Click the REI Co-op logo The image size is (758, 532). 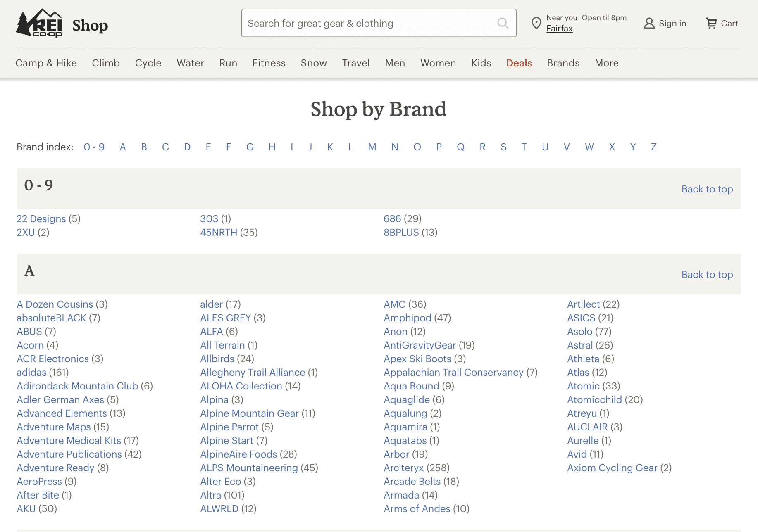coord(39,23)
